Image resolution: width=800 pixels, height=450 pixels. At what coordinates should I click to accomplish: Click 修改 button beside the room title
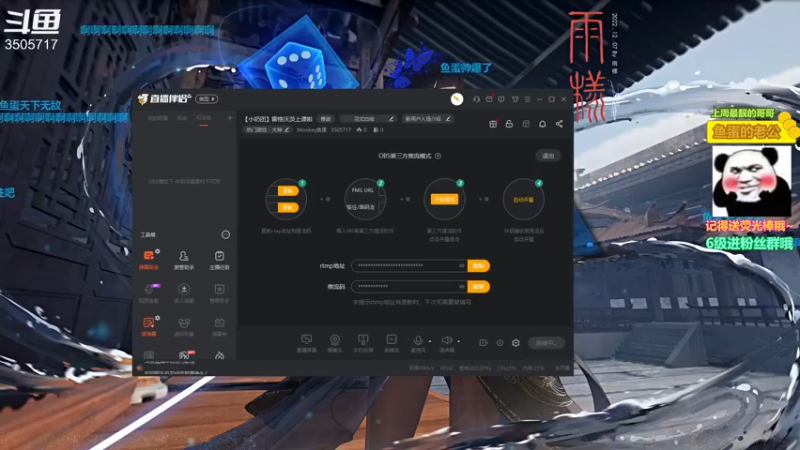(325, 119)
